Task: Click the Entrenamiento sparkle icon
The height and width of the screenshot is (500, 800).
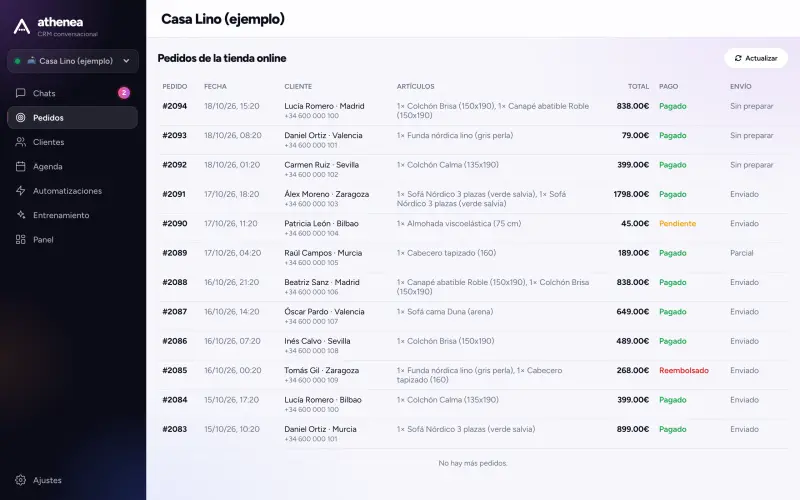Action: 20,215
